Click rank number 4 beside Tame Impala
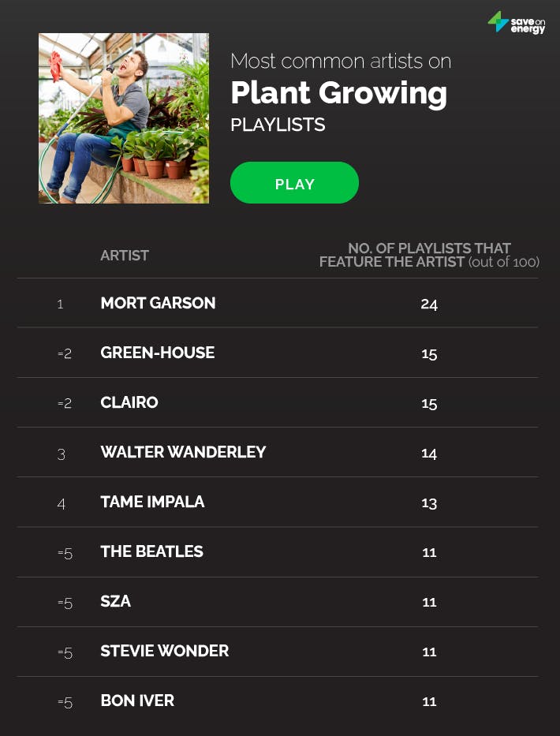Viewport: 560px width, 736px height. 62,502
